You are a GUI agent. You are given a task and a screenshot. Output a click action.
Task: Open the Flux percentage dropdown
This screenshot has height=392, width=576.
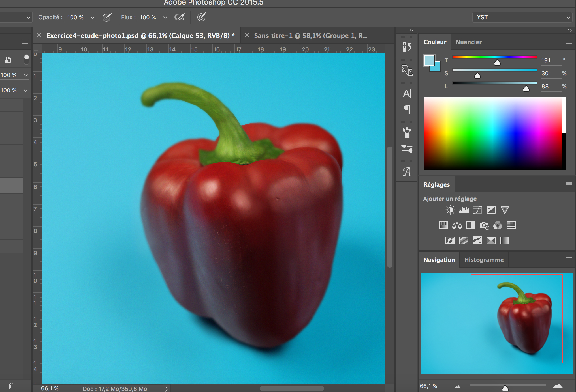(165, 18)
